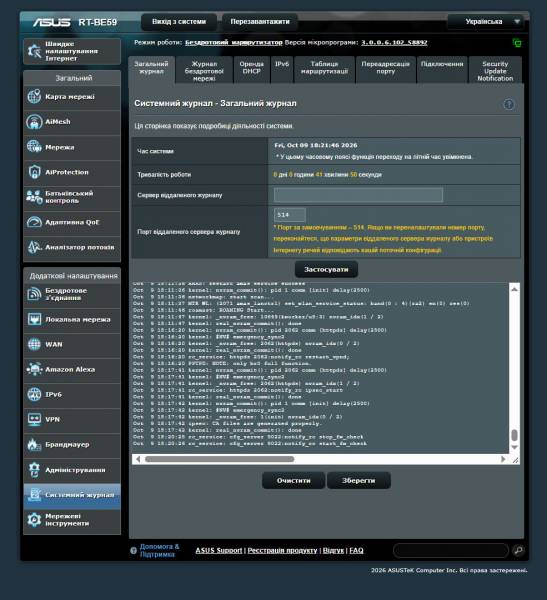This screenshot has width=547, height=600.
Task: Click the search magnifier icon in footer
Action: 518,550
